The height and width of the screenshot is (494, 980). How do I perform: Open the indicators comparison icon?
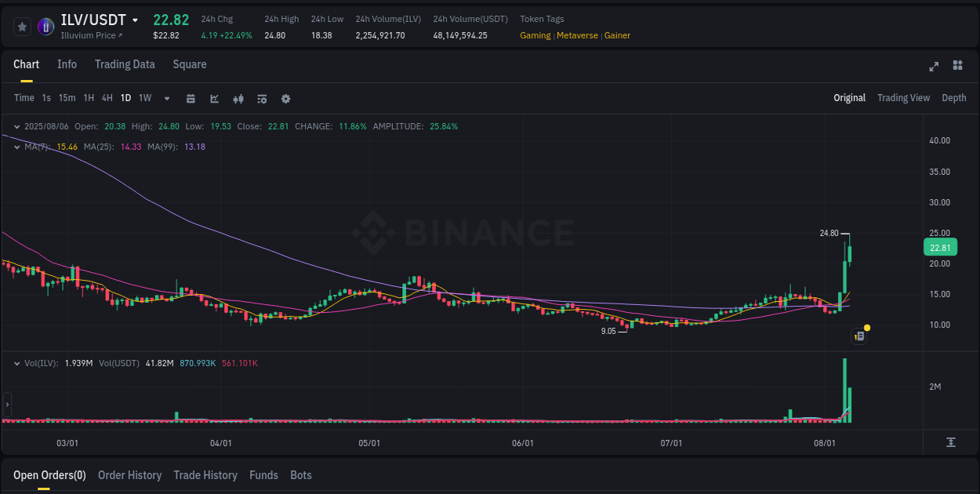[x=238, y=99]
